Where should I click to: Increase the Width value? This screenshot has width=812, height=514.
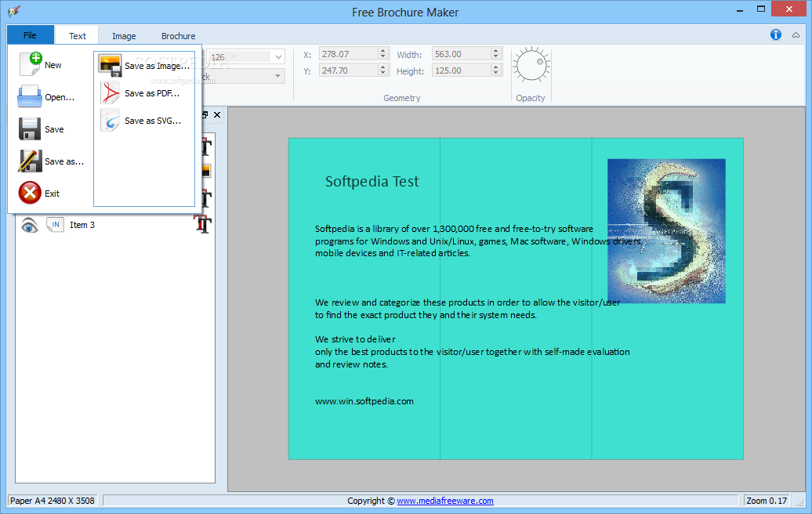click(x=495, y=51)
